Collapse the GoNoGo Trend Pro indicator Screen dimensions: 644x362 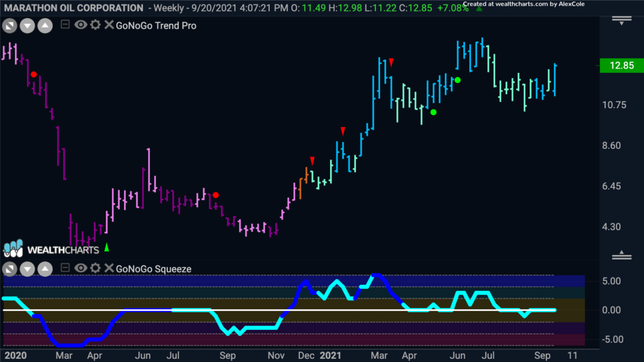click(x=65, y=25)
